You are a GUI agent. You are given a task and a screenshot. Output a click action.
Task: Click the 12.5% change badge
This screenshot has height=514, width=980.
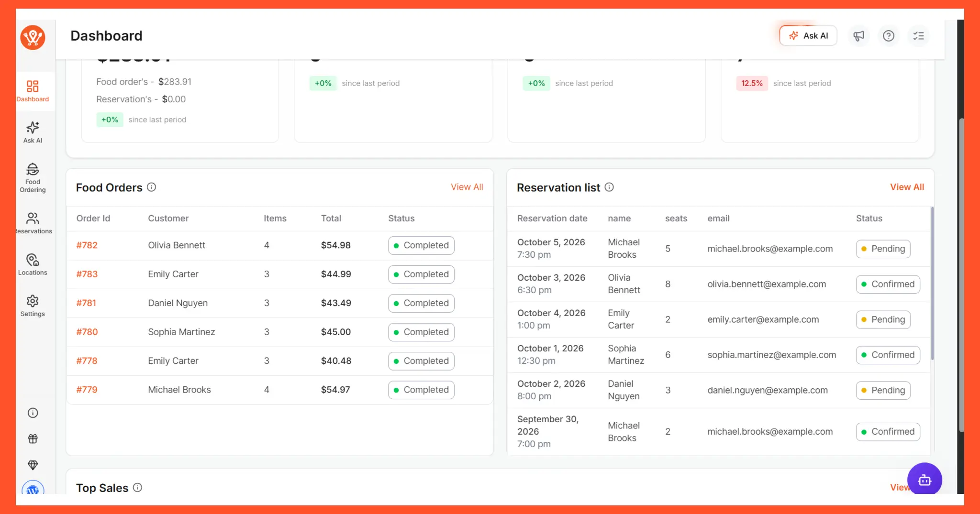pos(752,83)
